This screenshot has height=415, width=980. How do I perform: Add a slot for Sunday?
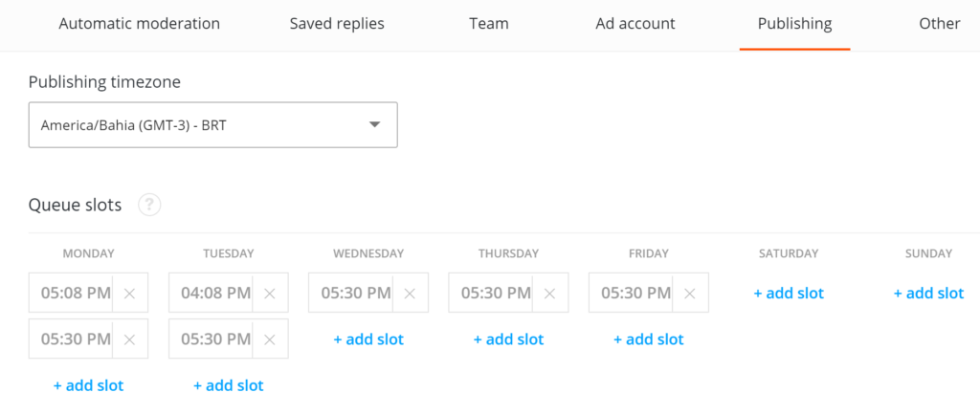(x=928, y=294)
